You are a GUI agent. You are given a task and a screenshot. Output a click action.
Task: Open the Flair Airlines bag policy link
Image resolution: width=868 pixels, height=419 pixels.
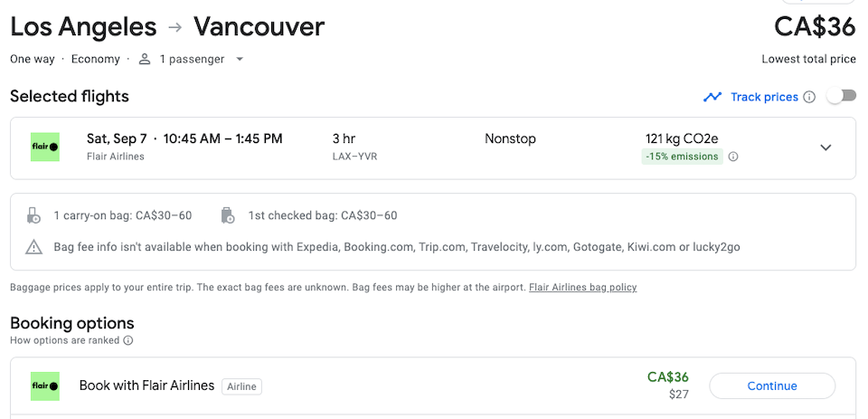point(583,287)
